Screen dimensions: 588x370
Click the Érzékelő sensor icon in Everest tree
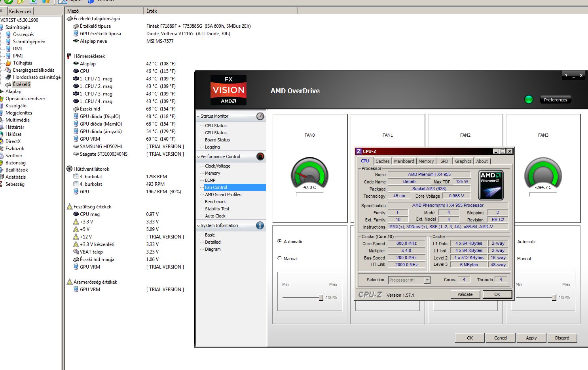coord(8,84)
